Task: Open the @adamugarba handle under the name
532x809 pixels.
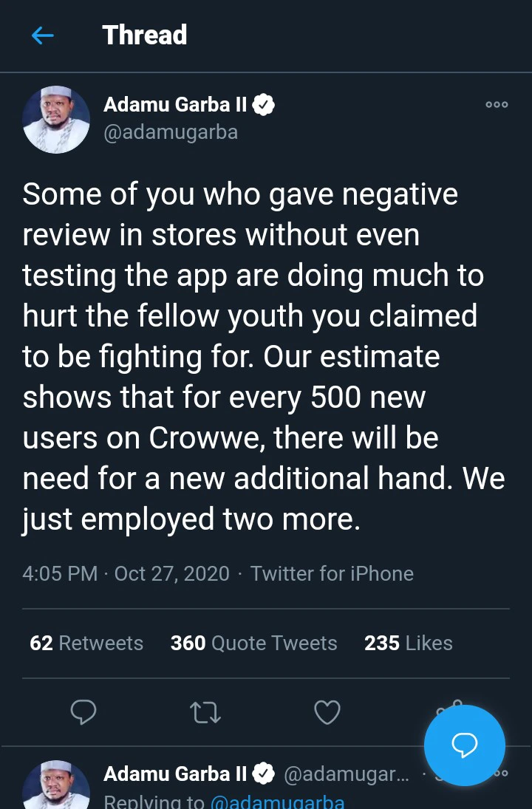Action: click(171, 134)
